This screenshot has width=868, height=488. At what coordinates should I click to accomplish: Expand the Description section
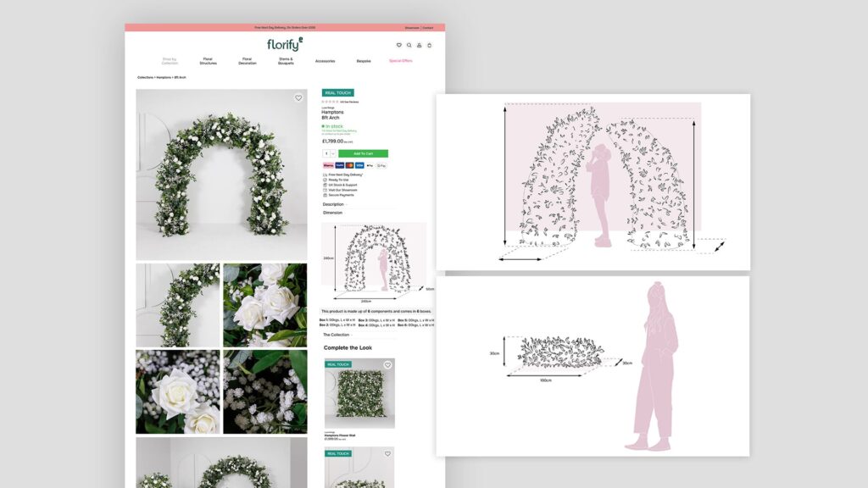click(x=334, y=204)
